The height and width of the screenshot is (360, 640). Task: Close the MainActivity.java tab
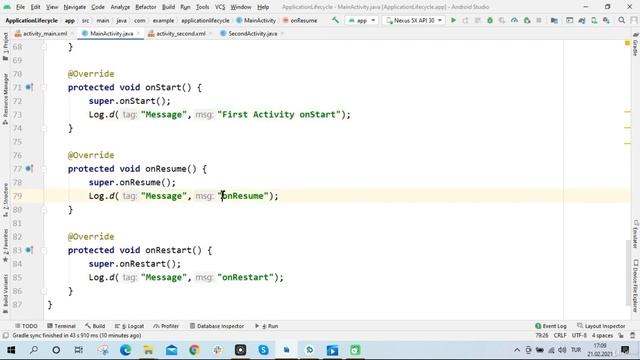point(138,33)
